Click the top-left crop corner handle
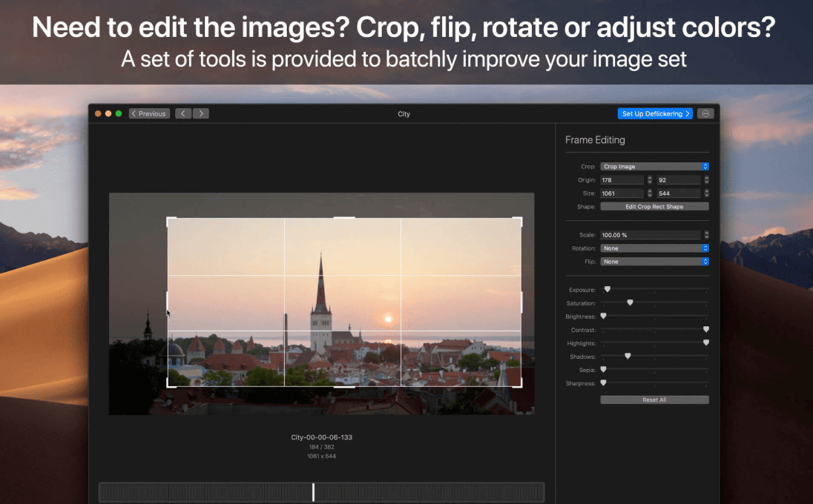This screenshot has width=813, height=504. (169, 219)
